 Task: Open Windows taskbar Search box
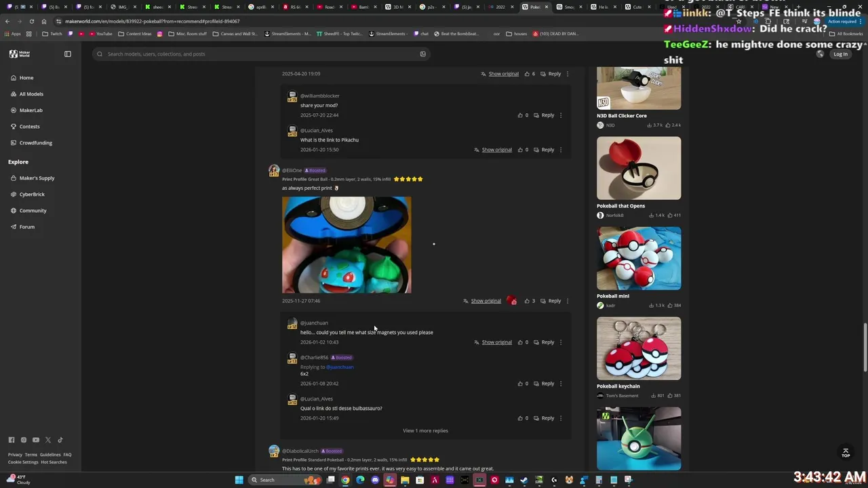[x=285, y=480]
